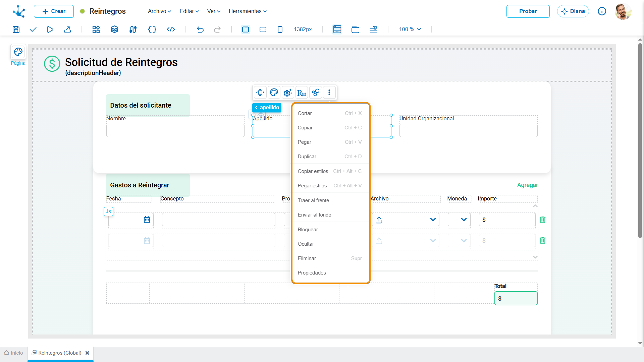
Task: Toggle mobile phone viewport view
Action: [x=280, y=29]
